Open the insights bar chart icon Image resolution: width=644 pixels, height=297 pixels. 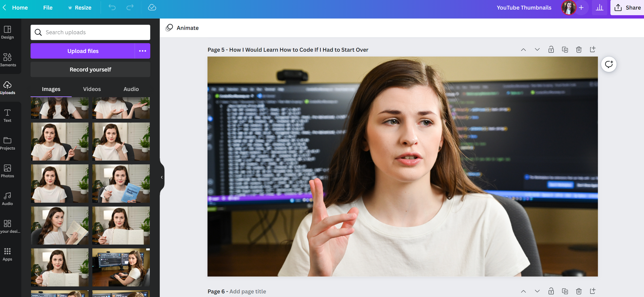click(x=600, y=7)
